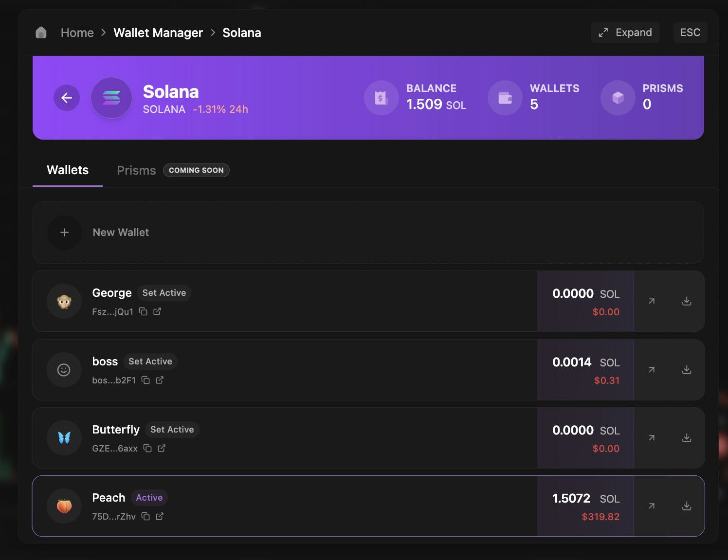Viewport: 728px width, 560px height.
Task: Deposit into Butterfly wallet icon
Action: [687, 438]
